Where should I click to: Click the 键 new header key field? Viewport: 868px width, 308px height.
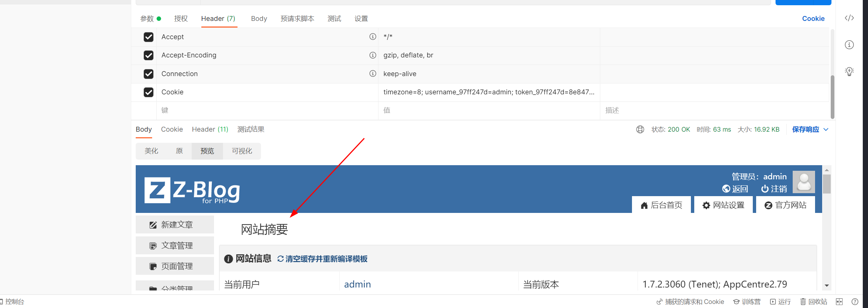click(267, 110)
